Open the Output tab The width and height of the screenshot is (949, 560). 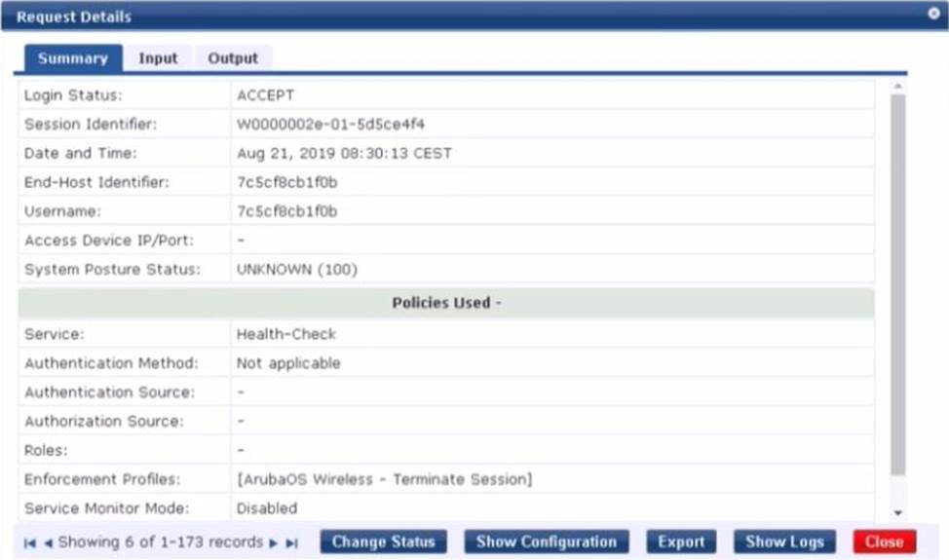(x=233, y=58)
